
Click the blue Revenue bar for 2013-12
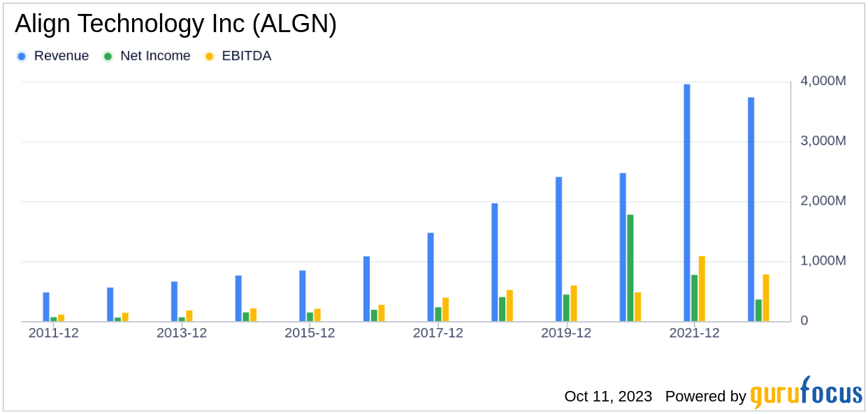pos(174,302)
